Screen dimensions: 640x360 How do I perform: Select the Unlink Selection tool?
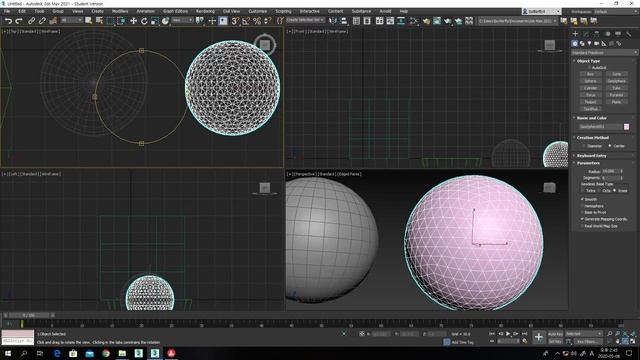(x=42, y=20)
